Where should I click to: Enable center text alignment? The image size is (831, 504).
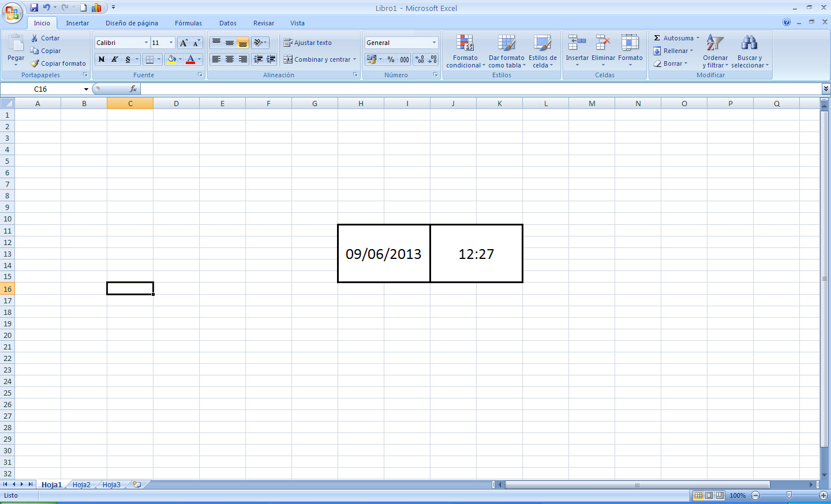[x=229, y=59]
